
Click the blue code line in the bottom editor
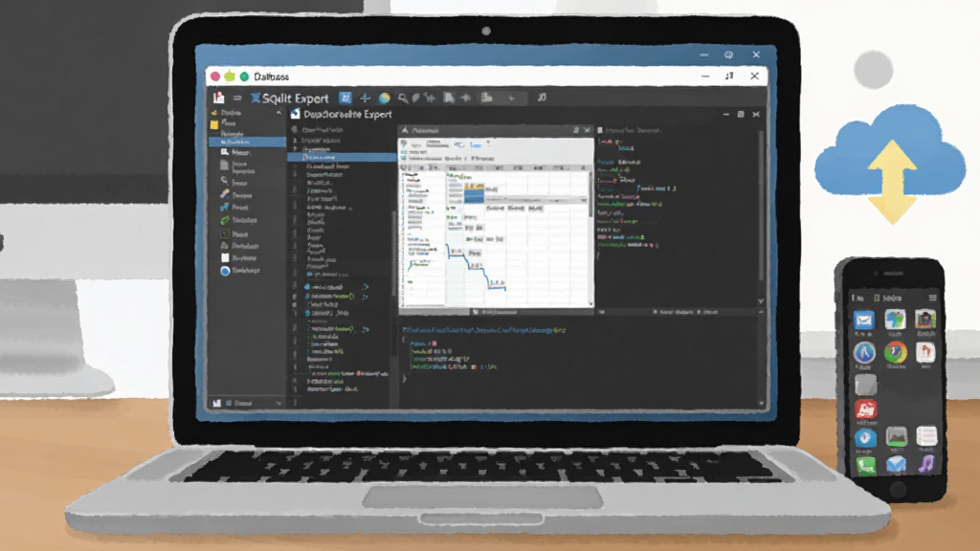tap(484, 330)
